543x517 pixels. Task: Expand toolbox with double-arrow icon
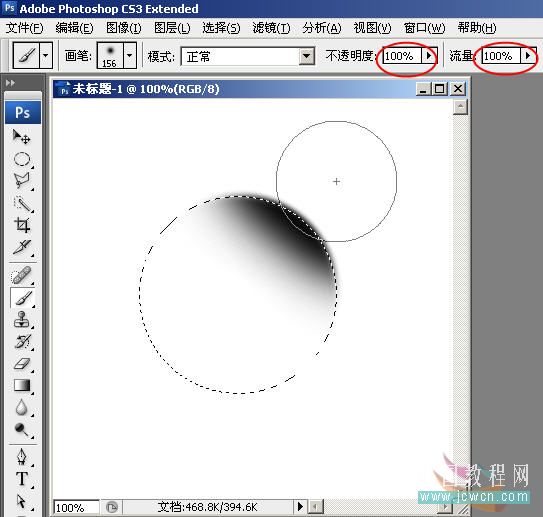pos(10,83)
